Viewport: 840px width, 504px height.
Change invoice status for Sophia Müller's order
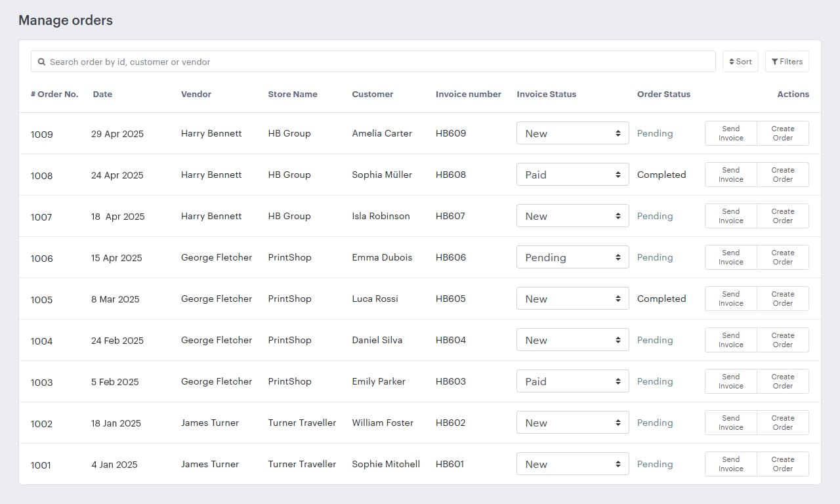click(x=572, y=175)
